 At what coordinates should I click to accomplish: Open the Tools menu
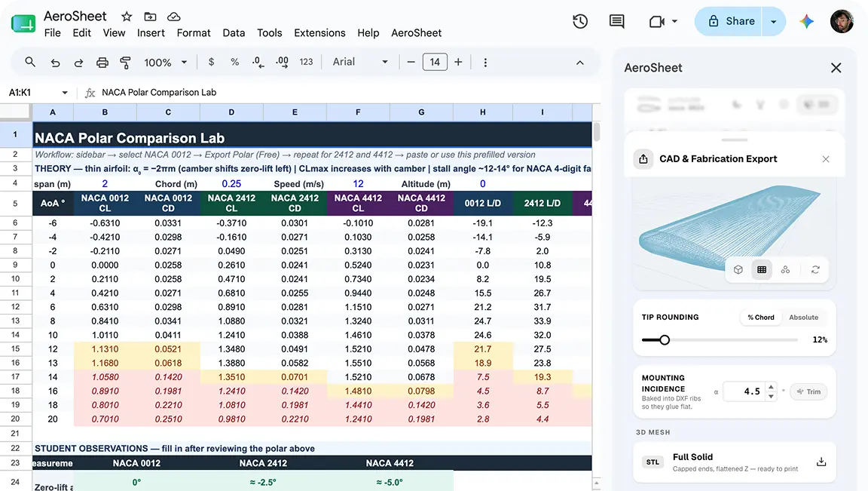(270, 32)
